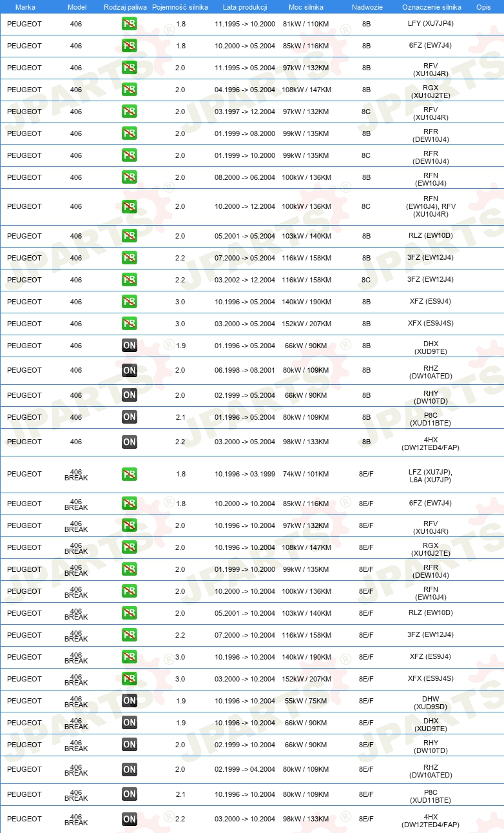
Task: Select the 06.1998 -> 08.2001 production years cell
Action: pos(245,370)
